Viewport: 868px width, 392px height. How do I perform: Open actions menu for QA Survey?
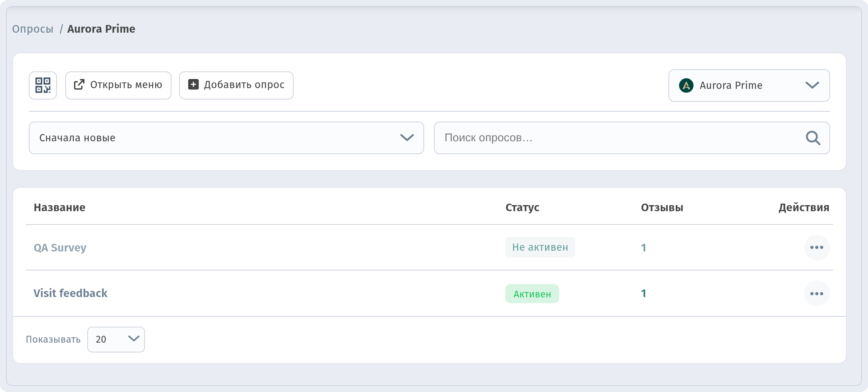(x=817, y=248)
